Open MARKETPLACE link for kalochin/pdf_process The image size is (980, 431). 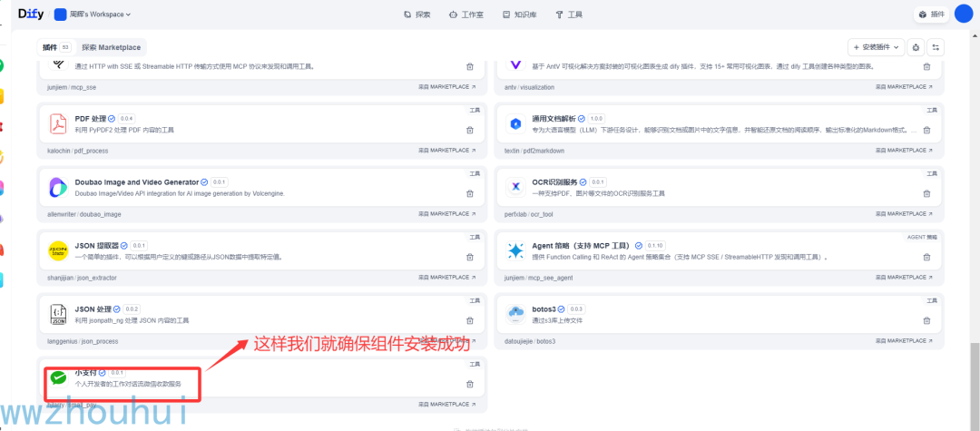pyautogui.click(x=446, y=151)
